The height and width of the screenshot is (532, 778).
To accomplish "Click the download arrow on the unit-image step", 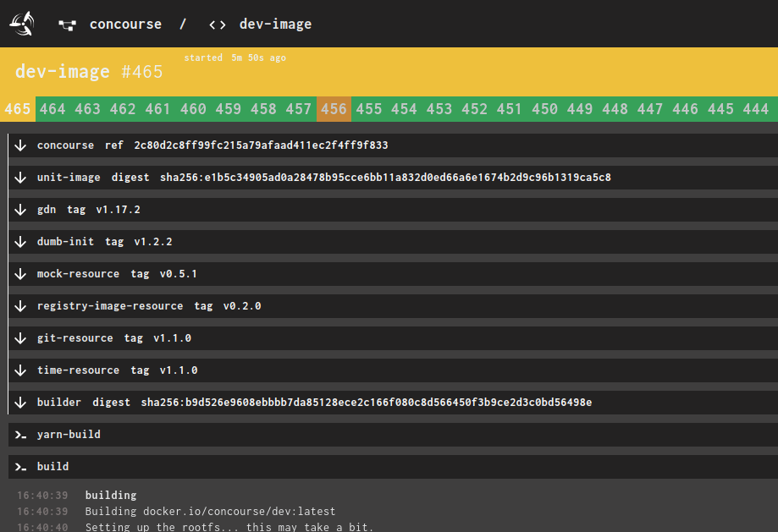I will (x=20, y=177).
